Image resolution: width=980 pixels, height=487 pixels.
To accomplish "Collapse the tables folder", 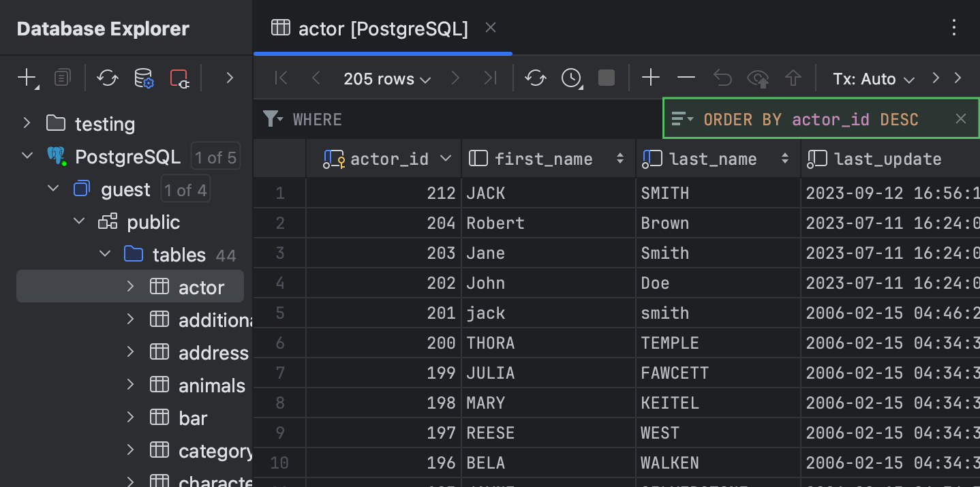I will point(105,254).
